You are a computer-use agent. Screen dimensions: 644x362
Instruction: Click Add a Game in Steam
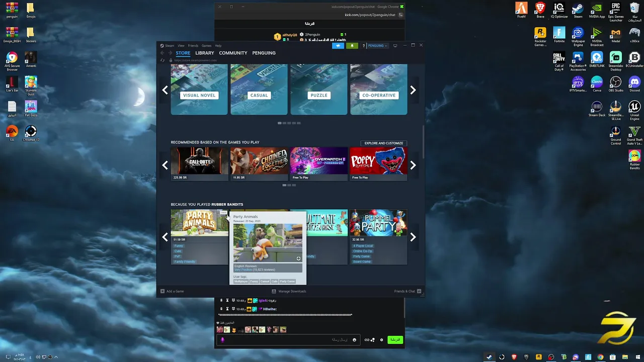pos(172,291)
